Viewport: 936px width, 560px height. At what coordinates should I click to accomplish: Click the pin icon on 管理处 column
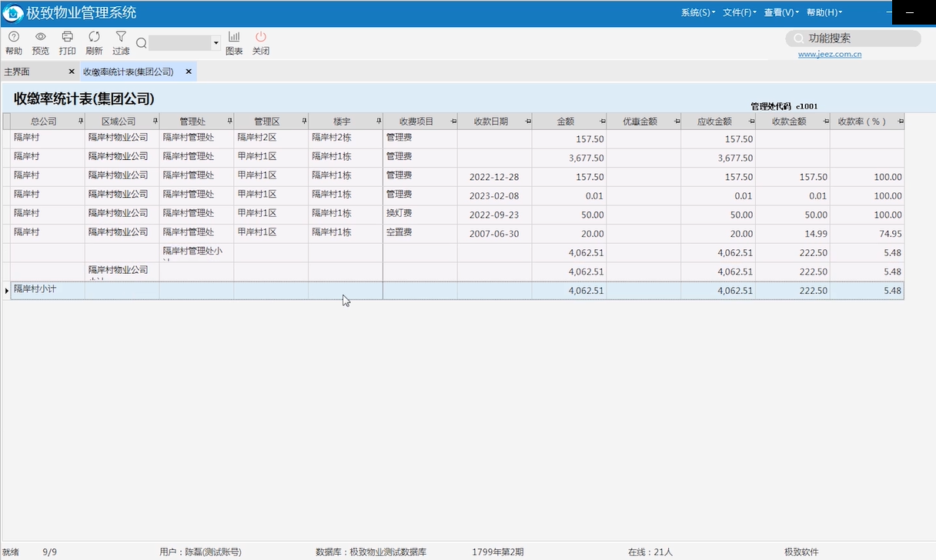pyautogui.click(x=229, y=122)
